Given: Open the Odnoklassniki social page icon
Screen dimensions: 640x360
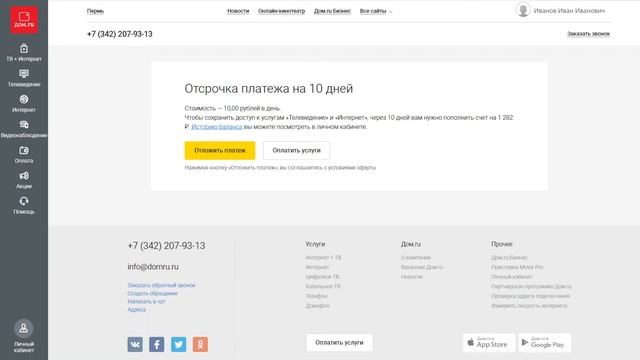Looking at the screenshot, I should tap(200, 344).
